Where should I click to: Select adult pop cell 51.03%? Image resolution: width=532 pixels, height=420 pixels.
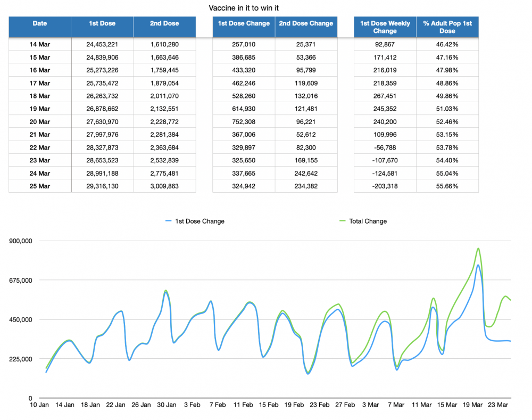coord(447,109)
